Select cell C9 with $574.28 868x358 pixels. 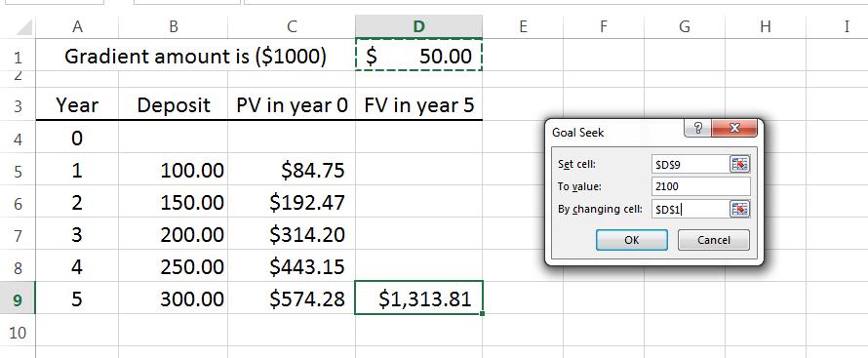(292, 298)
